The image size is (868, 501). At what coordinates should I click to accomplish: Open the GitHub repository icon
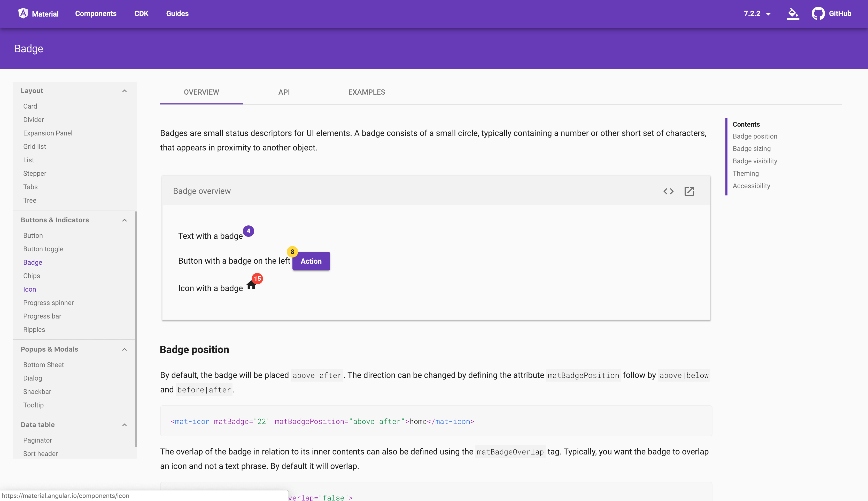(x=818, y=13)
